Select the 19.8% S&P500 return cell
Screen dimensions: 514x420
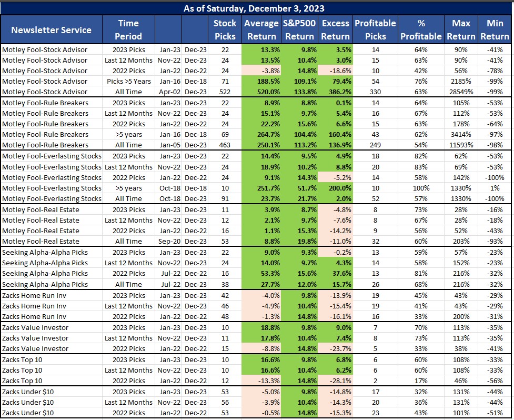[300, 241]
